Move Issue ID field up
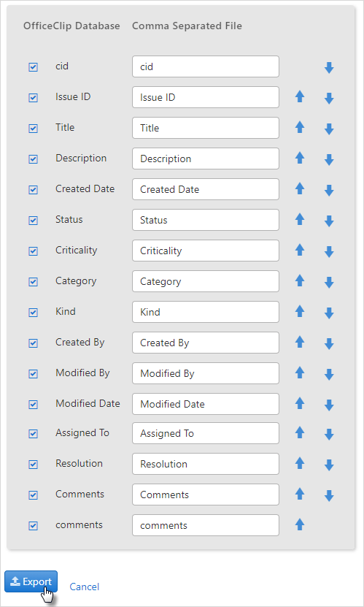Viewport: 364px width, 607px height. (300, 96)
